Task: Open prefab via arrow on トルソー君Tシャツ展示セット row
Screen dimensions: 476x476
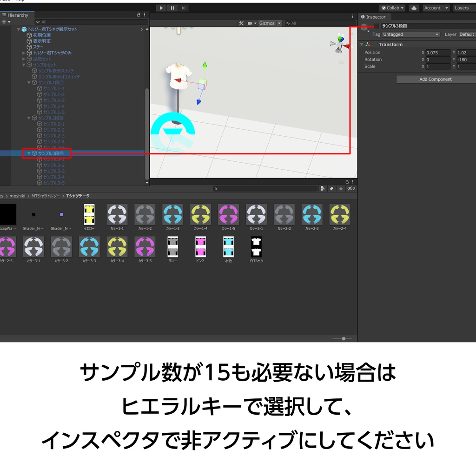Action: coord(141,29)
